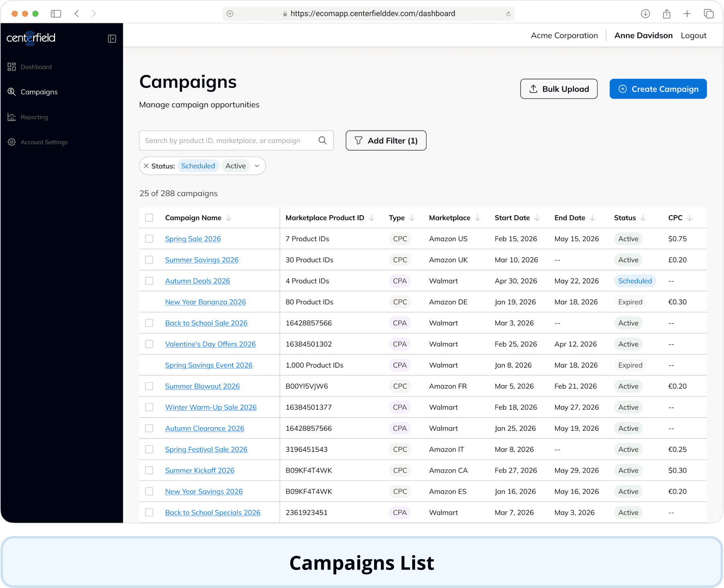Click the Bulk Upload button
Viewport: 724px width, 588px height.
click(559, 89)
